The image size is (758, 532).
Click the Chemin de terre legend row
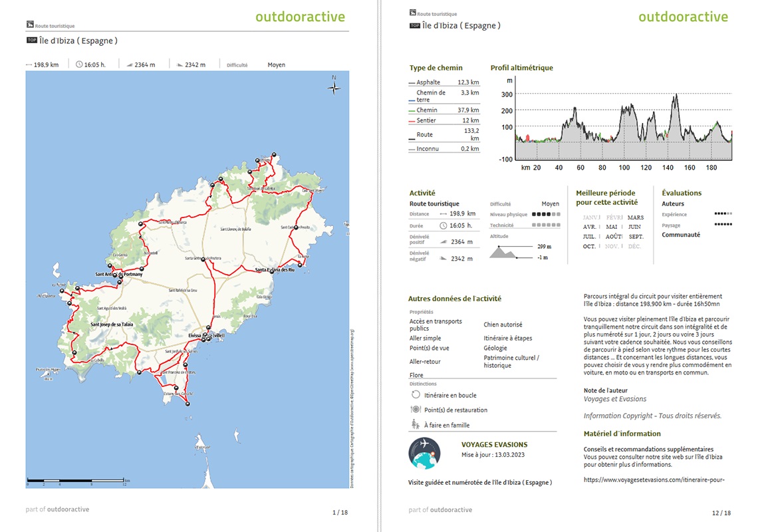coord(443,96)
